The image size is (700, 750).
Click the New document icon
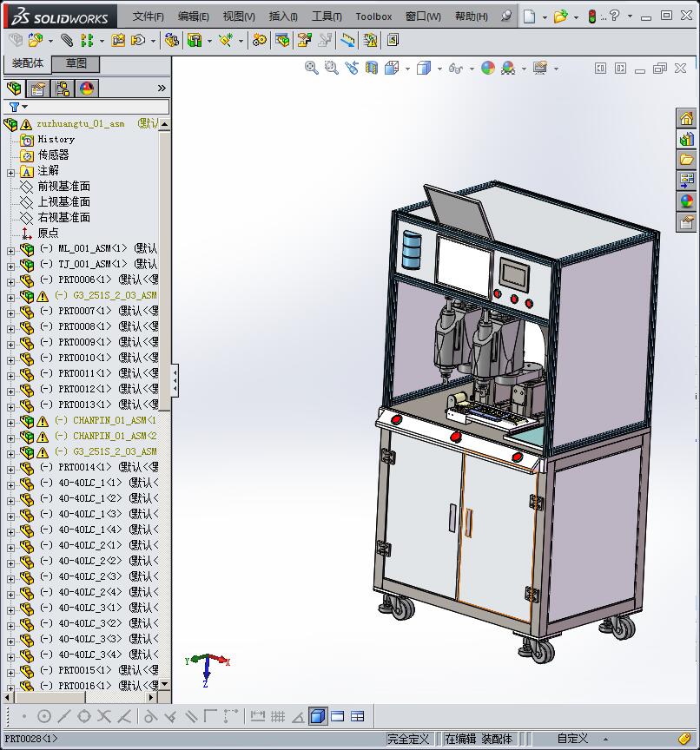pyautogui.click(x=529, y=16)
